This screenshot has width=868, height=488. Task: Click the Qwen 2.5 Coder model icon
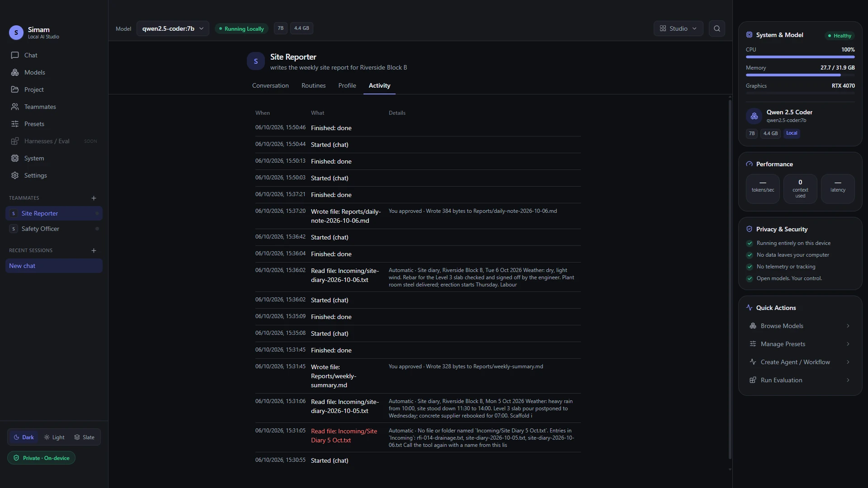(754, 116)
